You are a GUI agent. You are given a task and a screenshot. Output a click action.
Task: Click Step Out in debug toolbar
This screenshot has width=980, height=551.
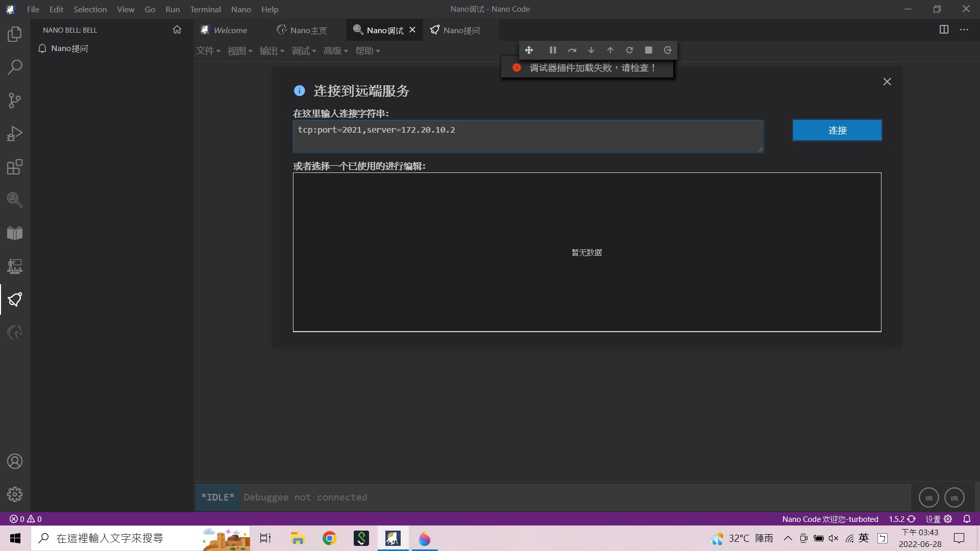[610, 50]
